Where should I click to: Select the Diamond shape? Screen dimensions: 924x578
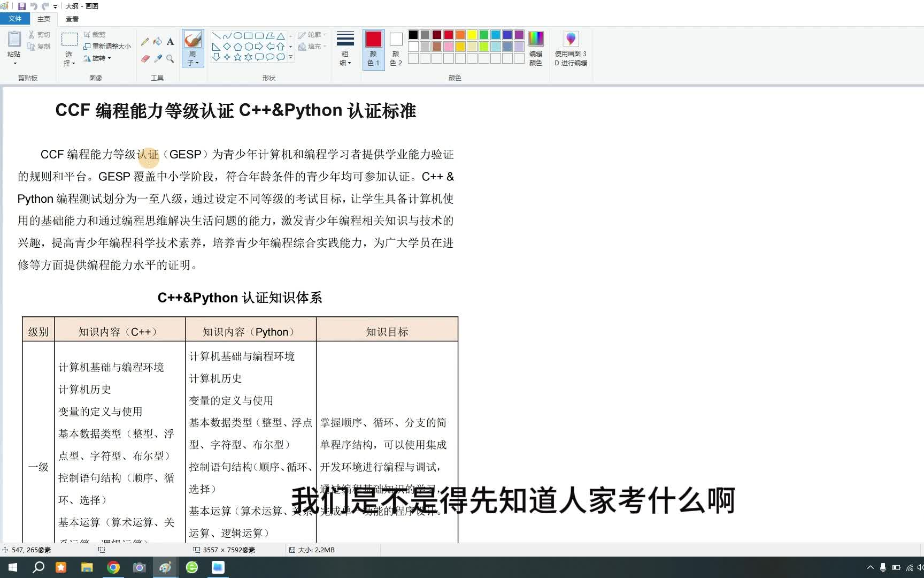pyautogui.click(x=227, y=47)
